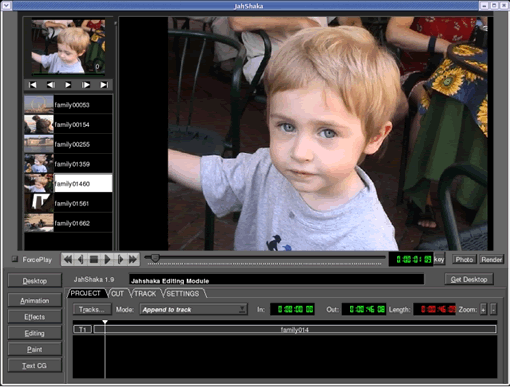Enable the ForcePlay checkbox

click(15, 259)
